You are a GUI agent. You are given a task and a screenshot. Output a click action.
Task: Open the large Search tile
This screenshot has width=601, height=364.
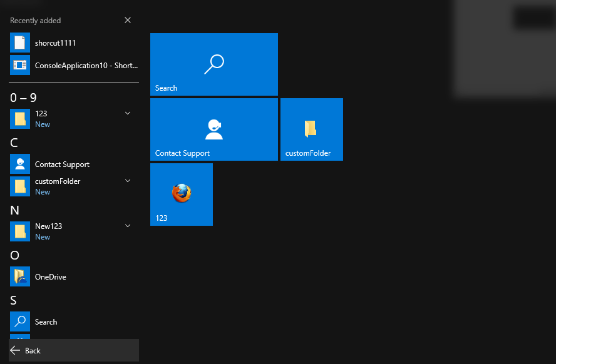214,64
